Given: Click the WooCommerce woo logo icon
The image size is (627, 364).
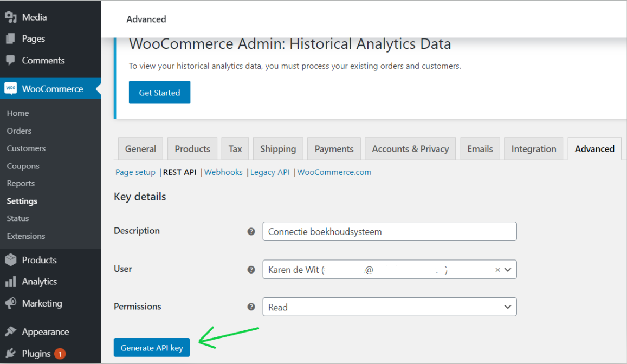Looking at the screenshot, I should (x=11, y=88).
